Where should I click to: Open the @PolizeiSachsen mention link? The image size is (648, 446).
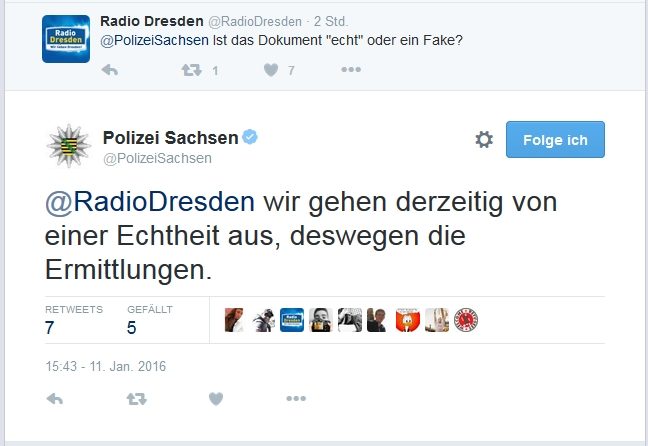[155, 41]
